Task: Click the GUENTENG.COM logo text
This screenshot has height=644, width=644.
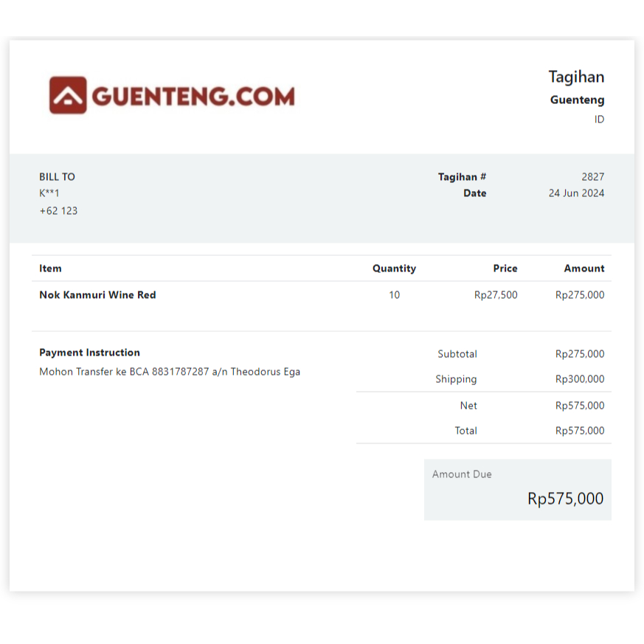Action: [x=193, y=96]
